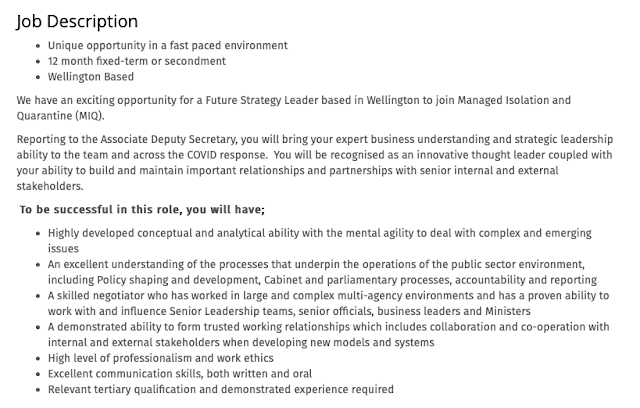Click the '12 month fixed-term or secondment' bullet

[x=137, y=61]
